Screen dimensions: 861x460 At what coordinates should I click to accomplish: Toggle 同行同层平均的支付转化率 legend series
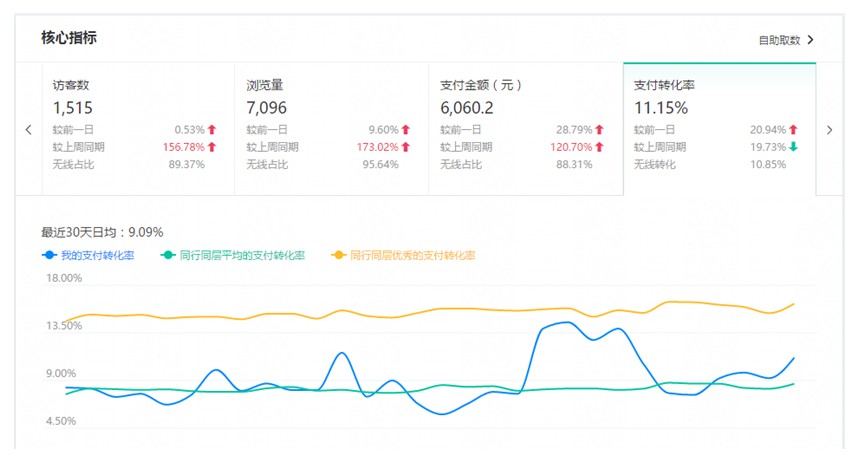[233, 255]
